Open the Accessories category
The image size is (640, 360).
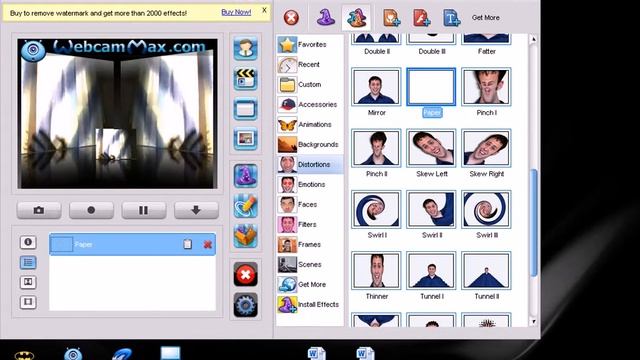[x=309, y=104]
